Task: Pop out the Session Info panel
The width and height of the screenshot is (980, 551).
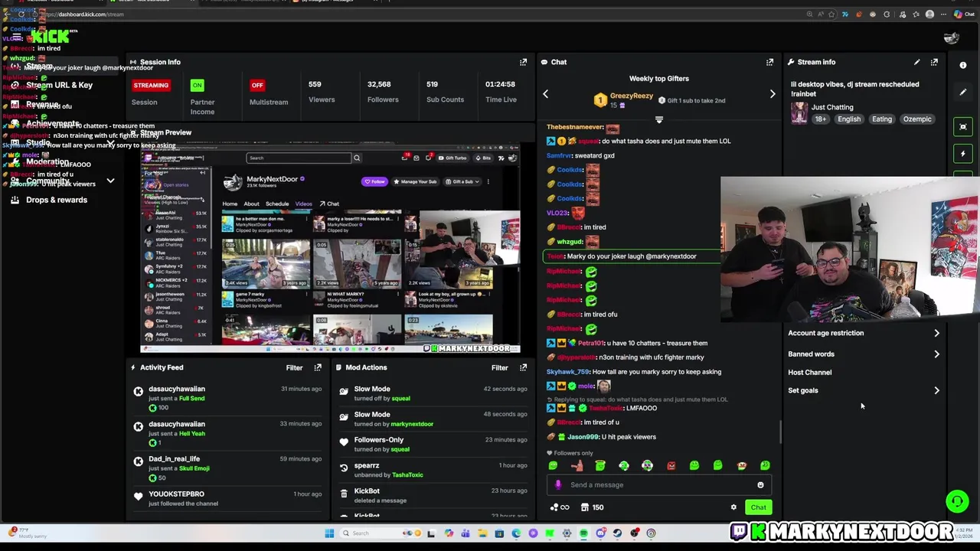Action: click(x=524, y=62)
